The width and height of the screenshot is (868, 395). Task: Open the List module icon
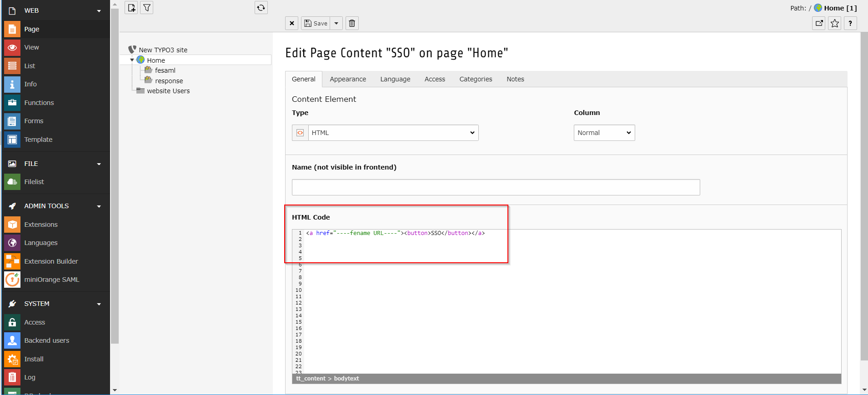tap(12, 66)
